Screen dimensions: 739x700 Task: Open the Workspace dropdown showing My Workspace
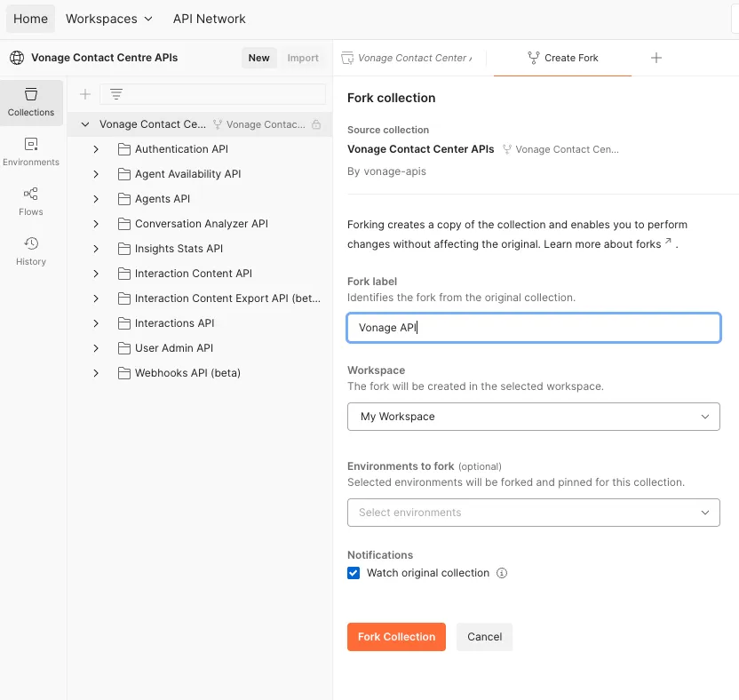pos(533,417)
